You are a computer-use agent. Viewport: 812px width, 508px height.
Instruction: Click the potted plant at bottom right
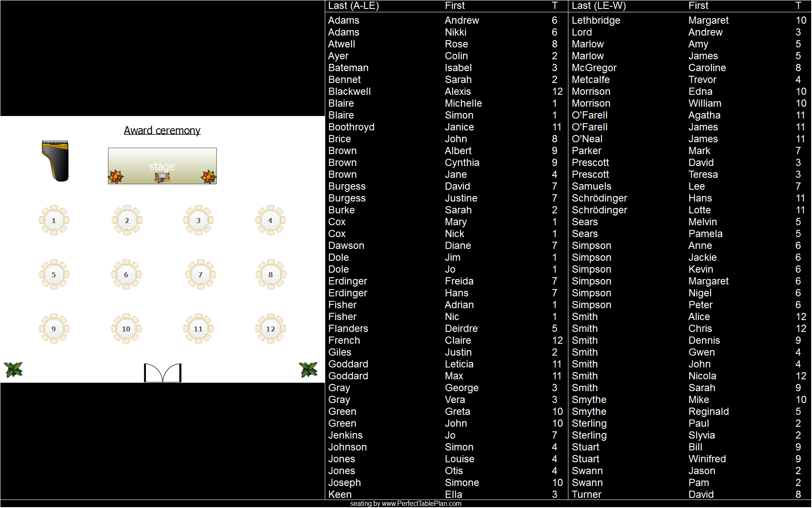308,370
